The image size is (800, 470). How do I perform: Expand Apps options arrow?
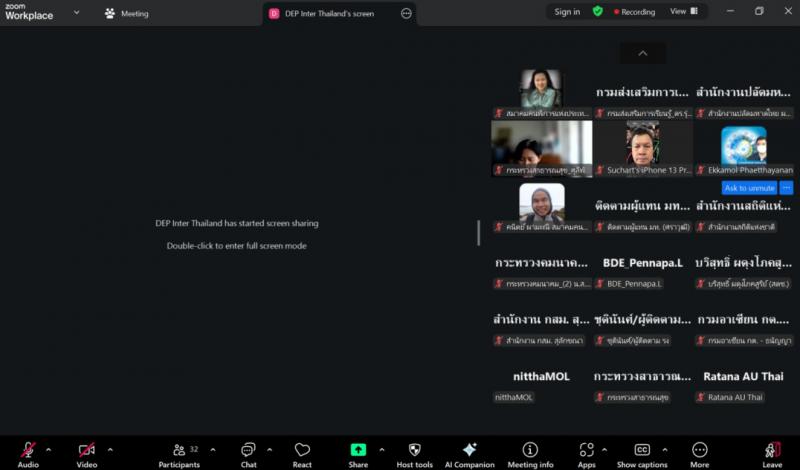[x=605, y=450]
